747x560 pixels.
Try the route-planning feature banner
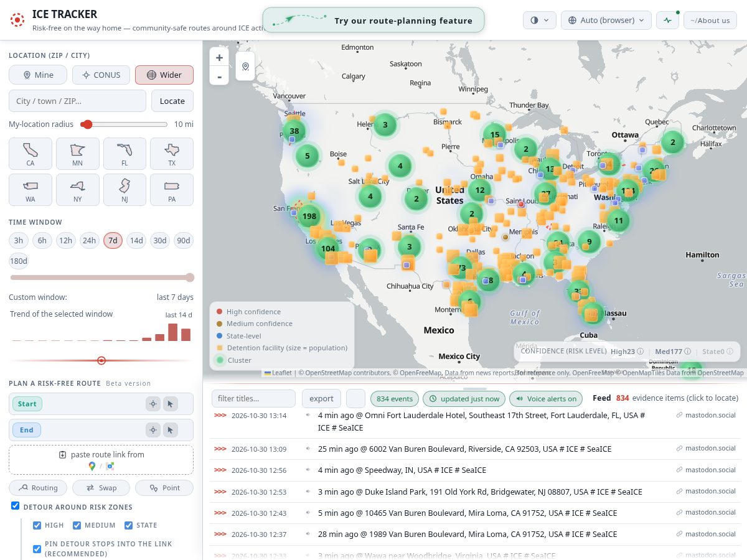point(374,20)
